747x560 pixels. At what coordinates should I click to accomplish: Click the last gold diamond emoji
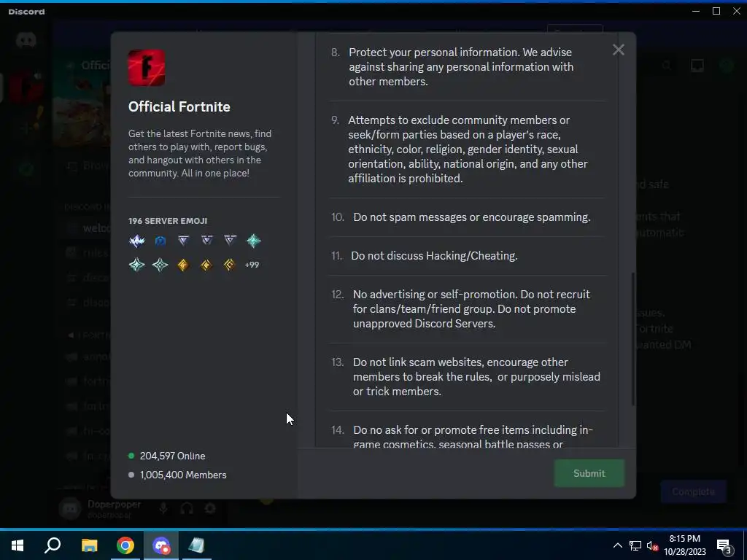pyautogui.click(x=229, y=265)
